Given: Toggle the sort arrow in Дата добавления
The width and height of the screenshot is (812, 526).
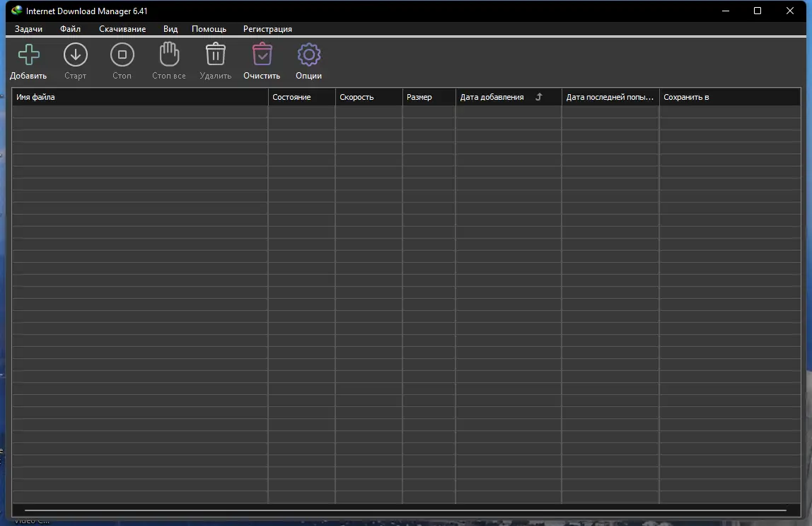Looking at the screenshot, I should pyautogui.click(x=538, y=97).
